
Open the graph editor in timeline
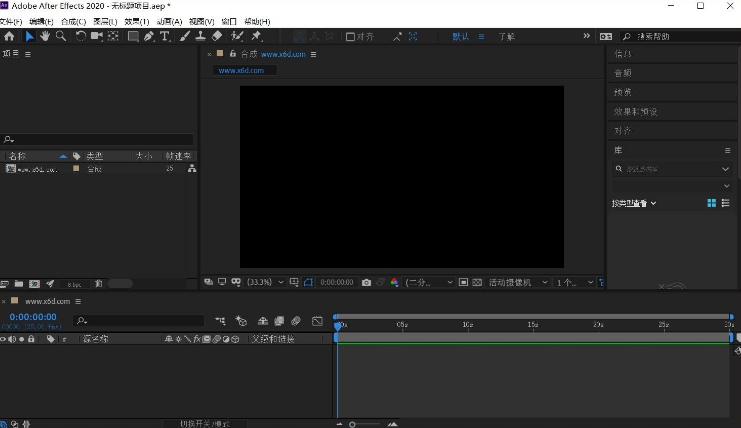[x=317, y=321]
